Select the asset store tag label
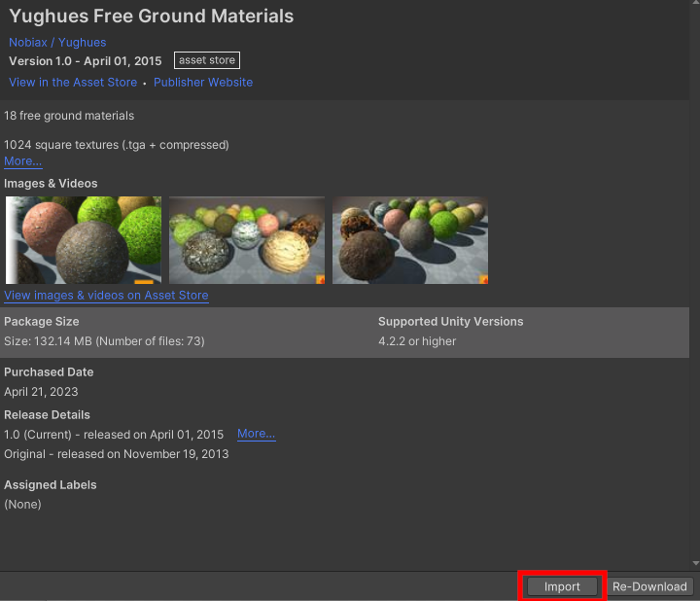Image resolution: width=700 pixels, height=601 pixels. [207, 60]
